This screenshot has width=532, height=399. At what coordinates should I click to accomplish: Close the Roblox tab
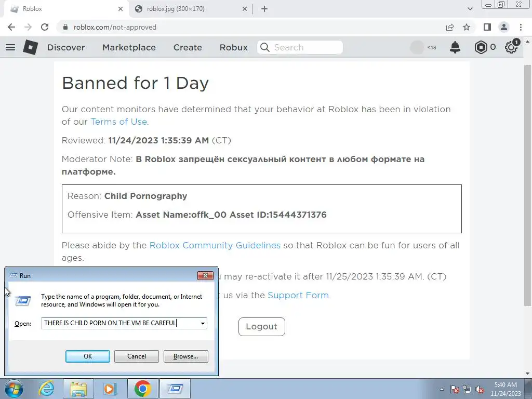(x=121, y=9)
